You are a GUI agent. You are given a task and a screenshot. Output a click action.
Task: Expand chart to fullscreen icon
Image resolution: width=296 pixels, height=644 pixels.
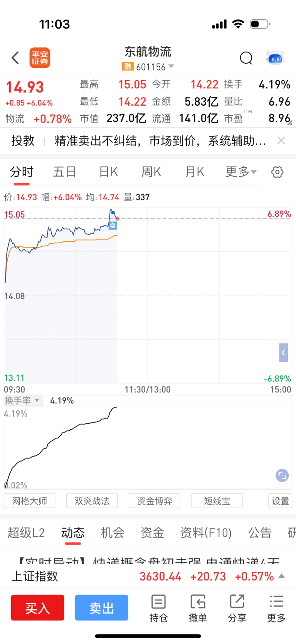point(282,475)
